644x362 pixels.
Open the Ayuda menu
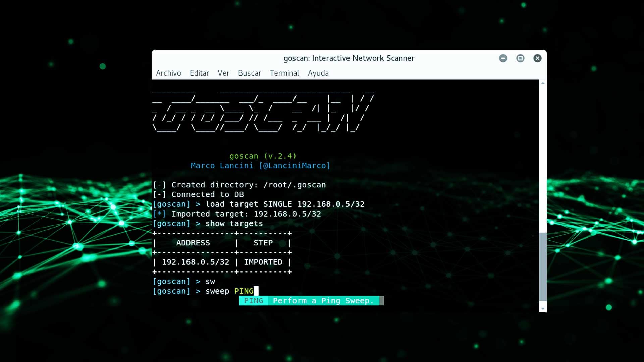point(318,73)
